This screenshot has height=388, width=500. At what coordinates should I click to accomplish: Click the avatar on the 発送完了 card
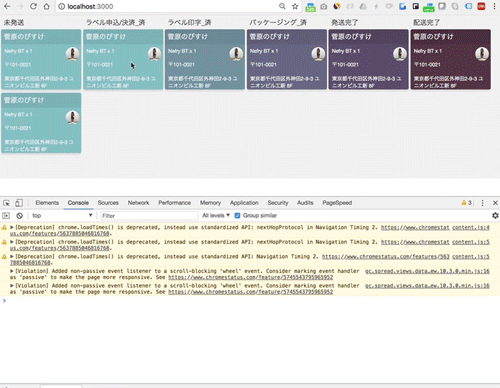400,54
